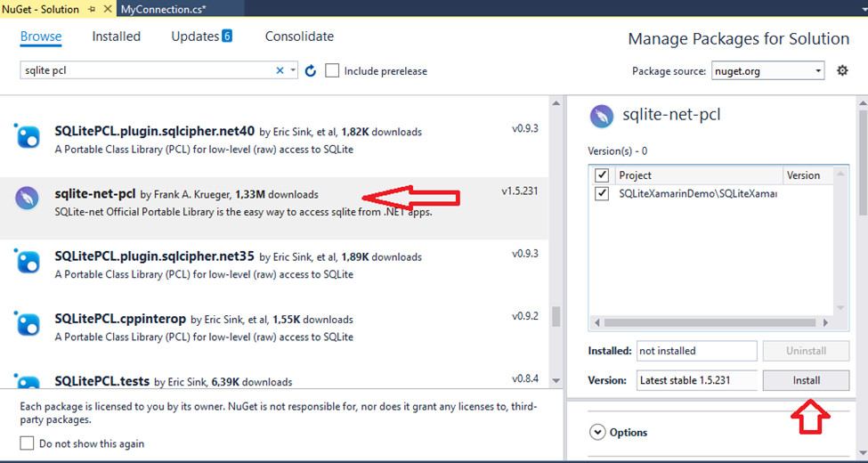Switch to the Installed tab
Viewport: 868px width, 463px height.
[117, 37]
